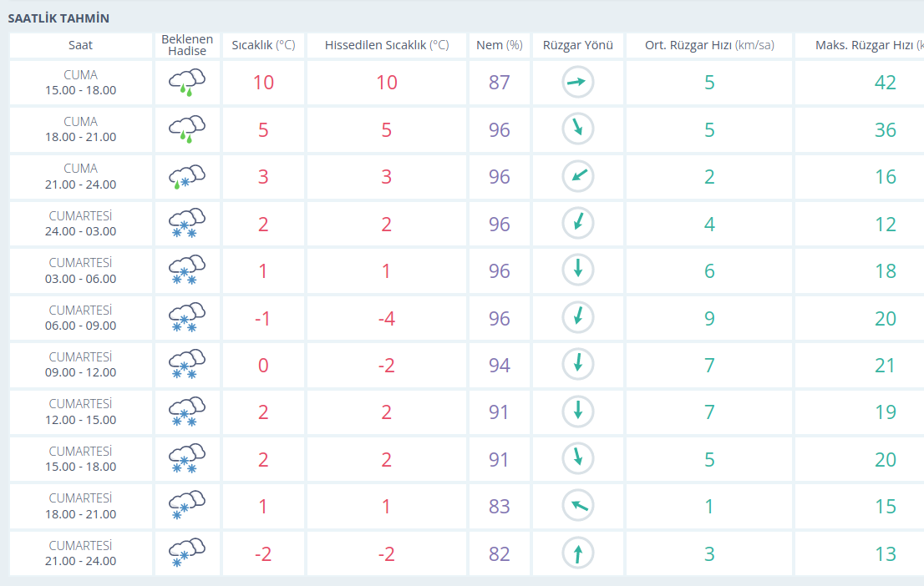Click sleet icon for Cuma 21.00 - 24.00
Viewport: 924px width, 586px height.
[x=187, y=177]
